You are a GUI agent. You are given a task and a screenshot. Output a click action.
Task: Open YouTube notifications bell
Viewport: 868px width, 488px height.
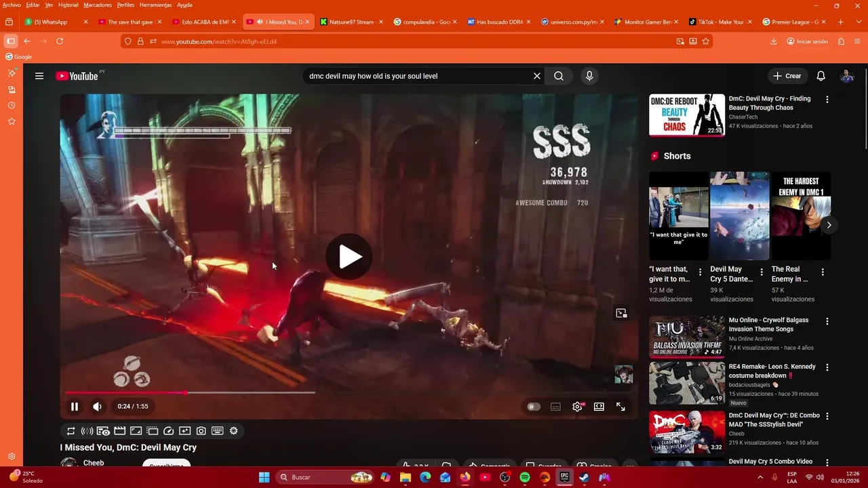(821, 76)
